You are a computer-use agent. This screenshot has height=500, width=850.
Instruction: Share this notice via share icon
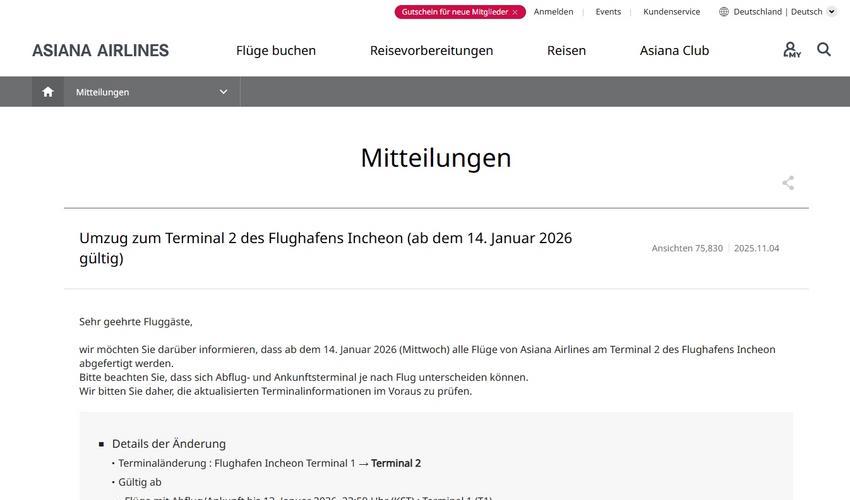pos(788,183)
